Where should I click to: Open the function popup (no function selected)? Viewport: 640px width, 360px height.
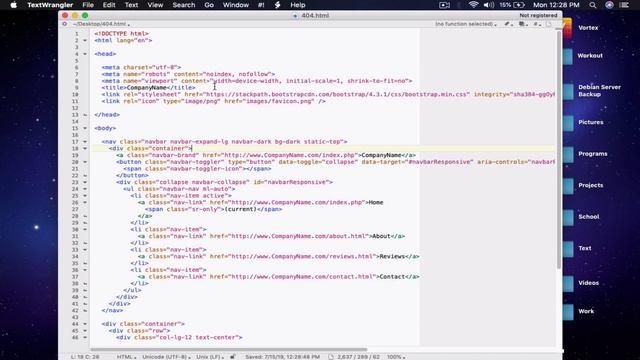(x=466, y=24)
